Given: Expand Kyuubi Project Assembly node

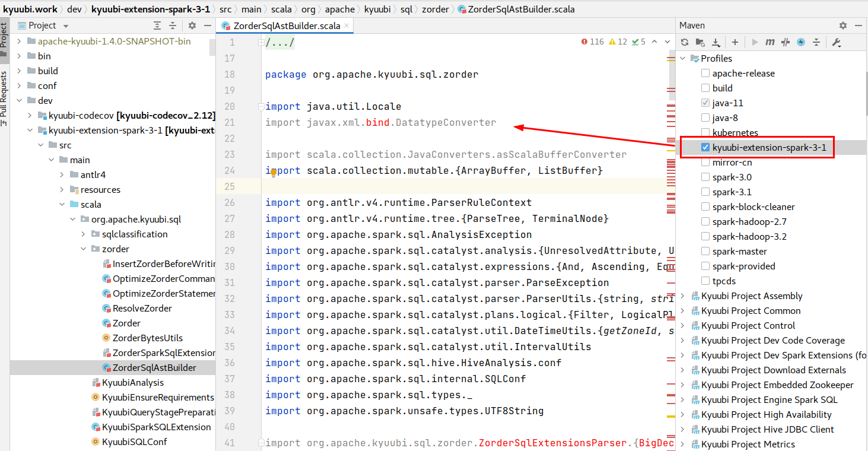Looking at the screenshot, I should click(683, 296).
